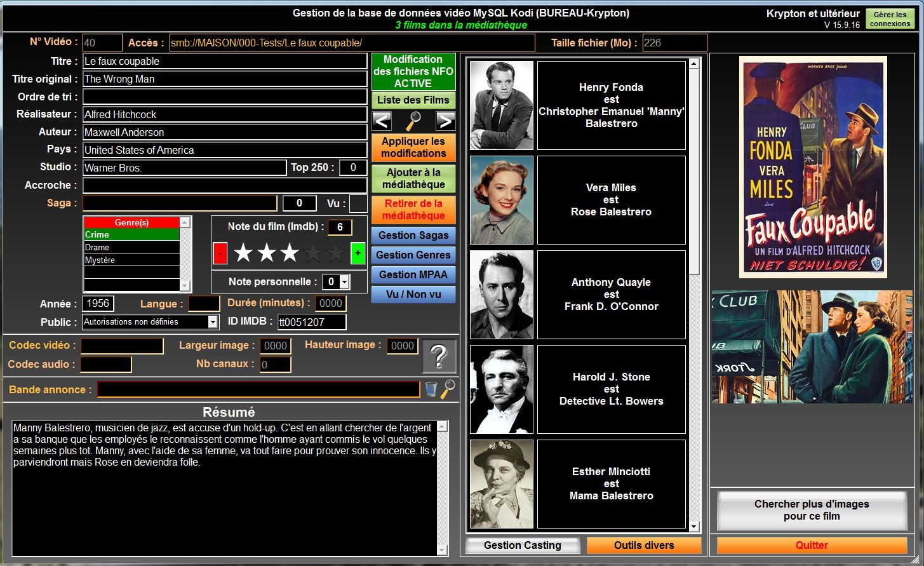Open Note personnelle dropdown
Image resolution: width=924 pixels, height=566 pixels.
pyautogui.click(x=344, y=282)
